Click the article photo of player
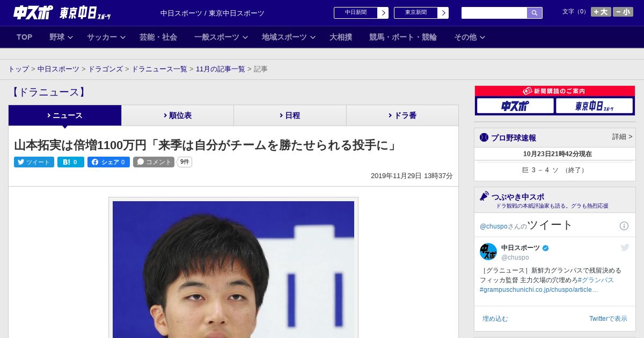The width and height of the screenshot is (644, 338). coord(233,269)
